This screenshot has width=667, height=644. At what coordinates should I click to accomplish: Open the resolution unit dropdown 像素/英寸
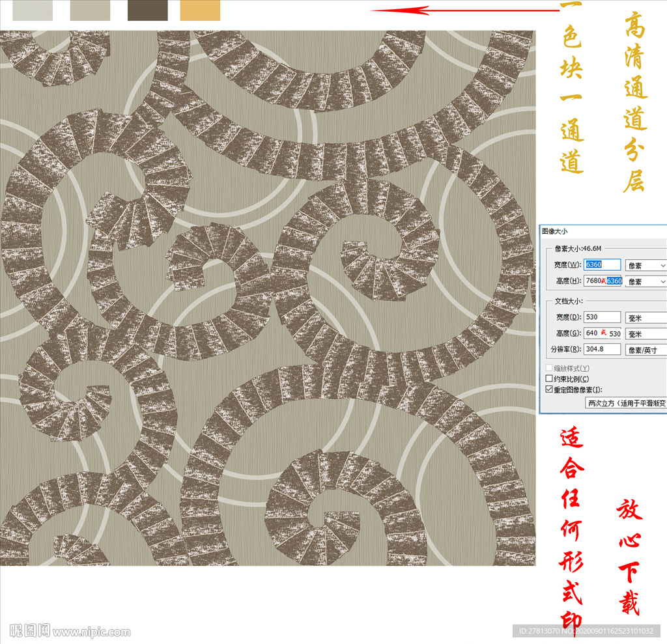coord(646,350)
